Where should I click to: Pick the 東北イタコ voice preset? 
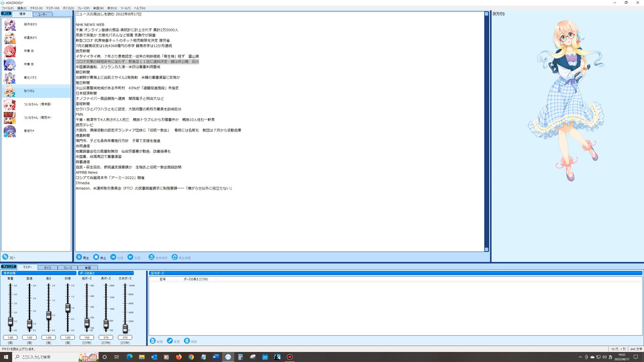[x=36, y=78]
